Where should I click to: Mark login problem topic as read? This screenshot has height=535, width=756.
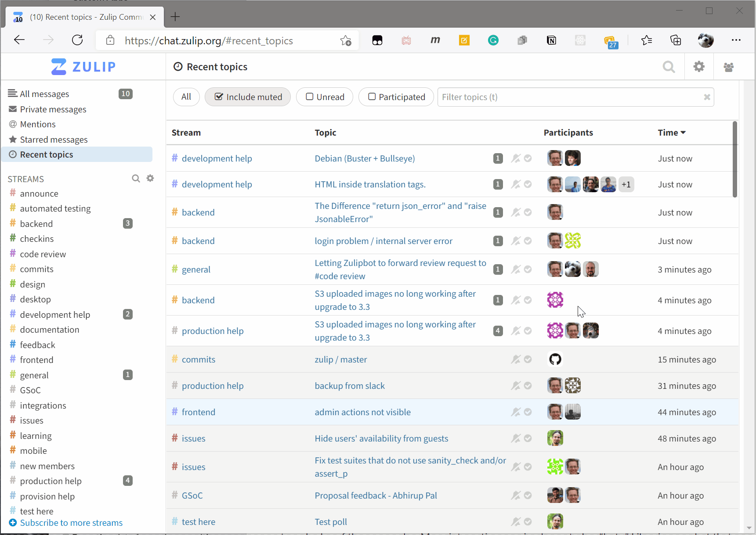(x=528, y=241)
